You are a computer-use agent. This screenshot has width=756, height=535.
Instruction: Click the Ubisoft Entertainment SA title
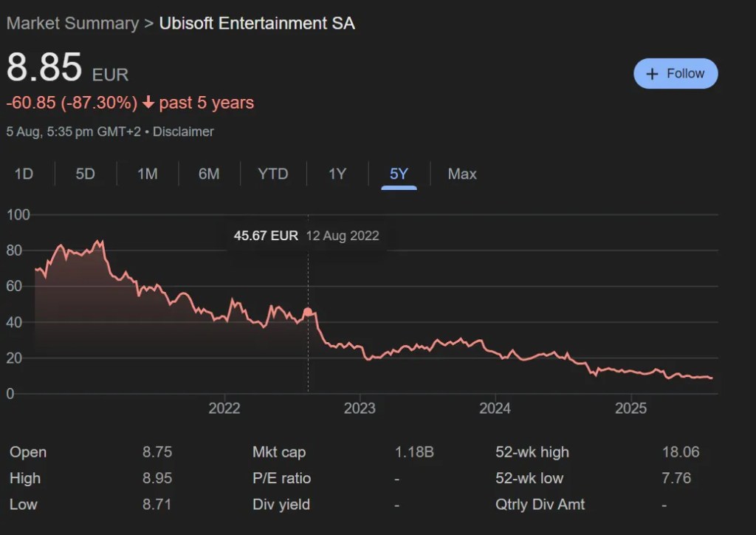click(257, 23)
